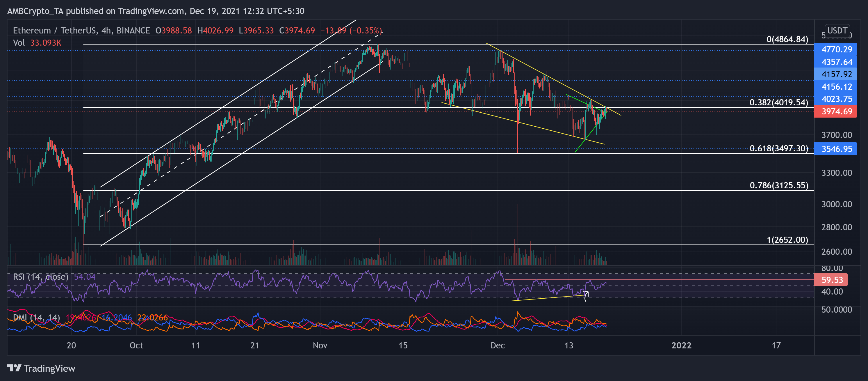The image size is (868, 381).
Task: Click the white arrow annotation on RSI
Action: coord(586,296)
